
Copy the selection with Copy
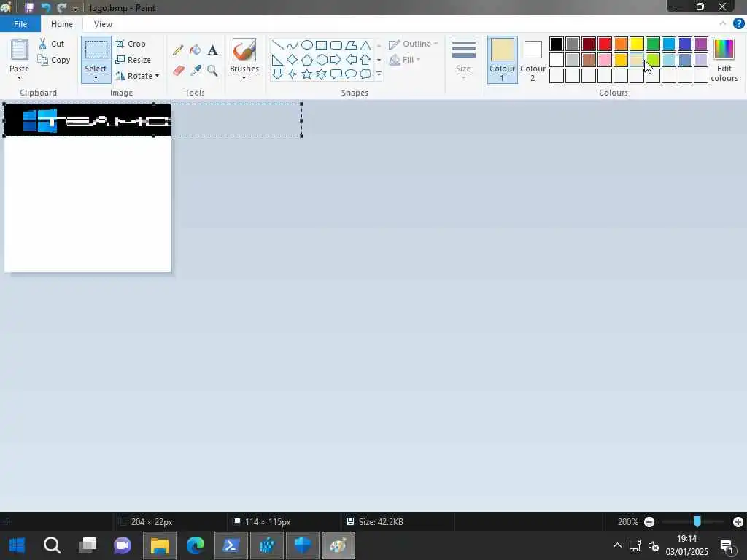click(x=54, y=60)
